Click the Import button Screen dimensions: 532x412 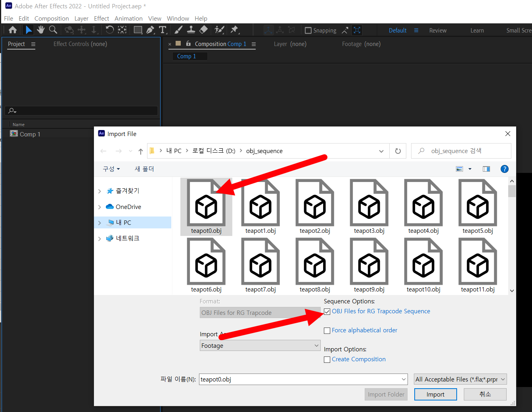click(x=436, y=395)
